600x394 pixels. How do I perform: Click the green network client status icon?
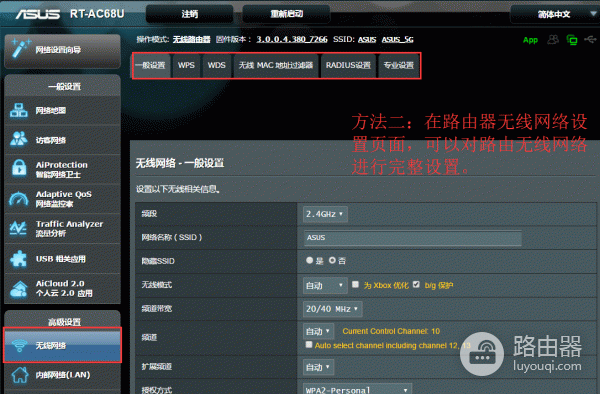pyautogui.click(x=572, y=40)
